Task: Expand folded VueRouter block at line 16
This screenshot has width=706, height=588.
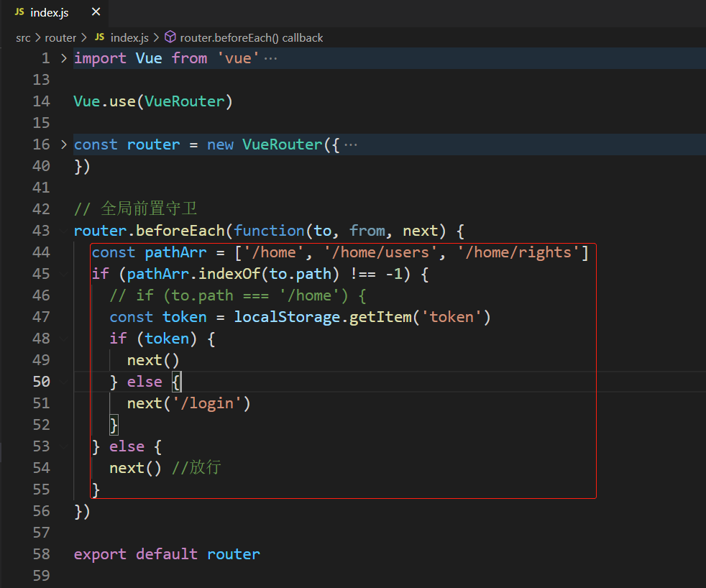Action: (x=63, y=144)
